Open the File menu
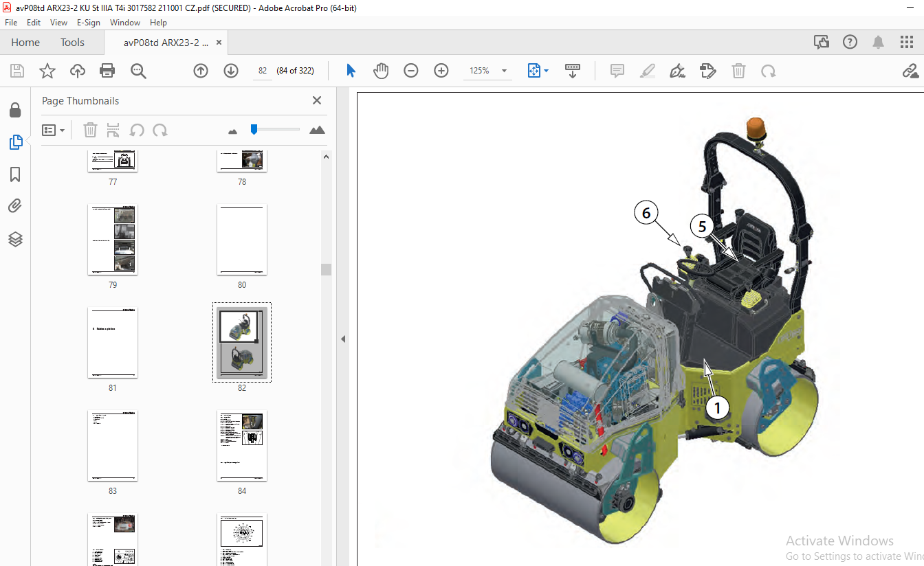 (x=11, y=22)
